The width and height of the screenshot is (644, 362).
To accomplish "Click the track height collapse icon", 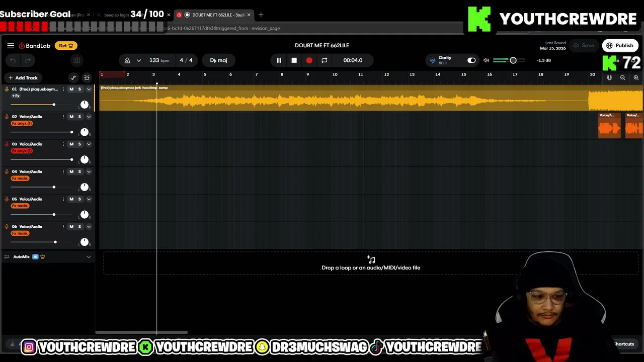I will click(87, 78).
